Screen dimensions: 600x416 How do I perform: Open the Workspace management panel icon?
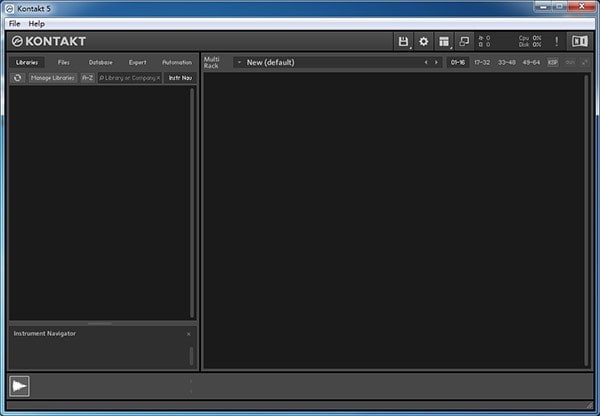(x=444, y=41)
